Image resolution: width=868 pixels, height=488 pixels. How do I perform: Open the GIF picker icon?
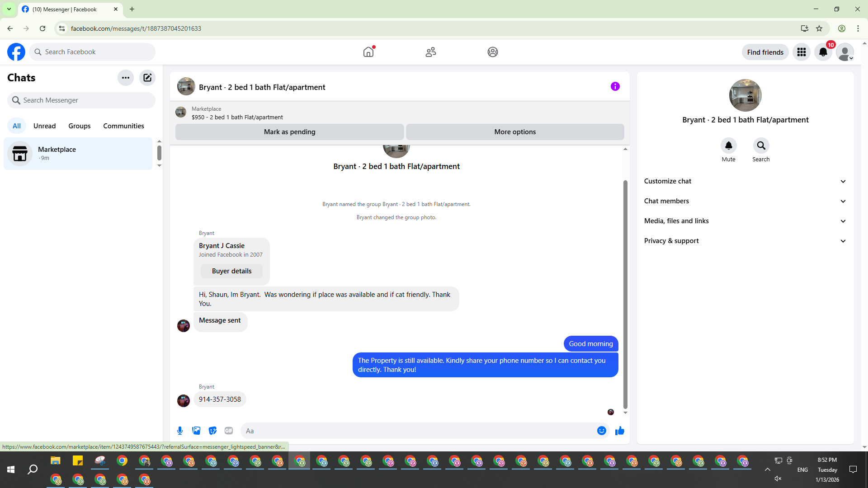[x=229, y=431]
